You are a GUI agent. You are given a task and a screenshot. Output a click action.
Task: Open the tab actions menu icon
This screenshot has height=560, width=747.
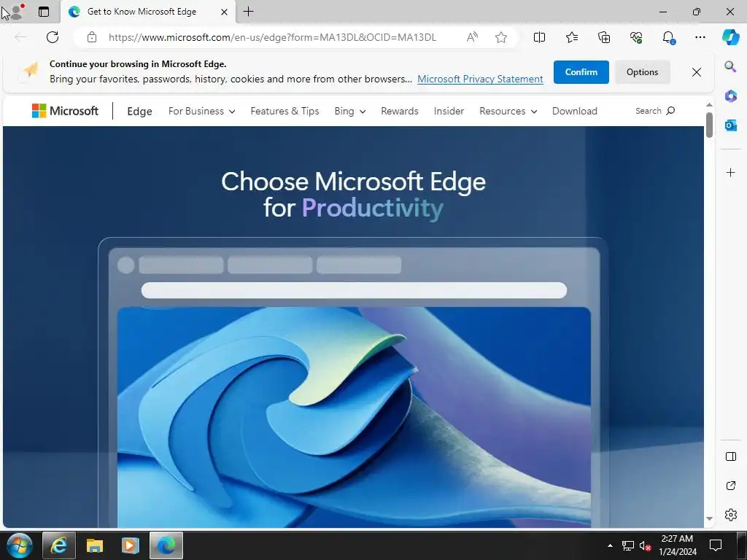point(44,12)
